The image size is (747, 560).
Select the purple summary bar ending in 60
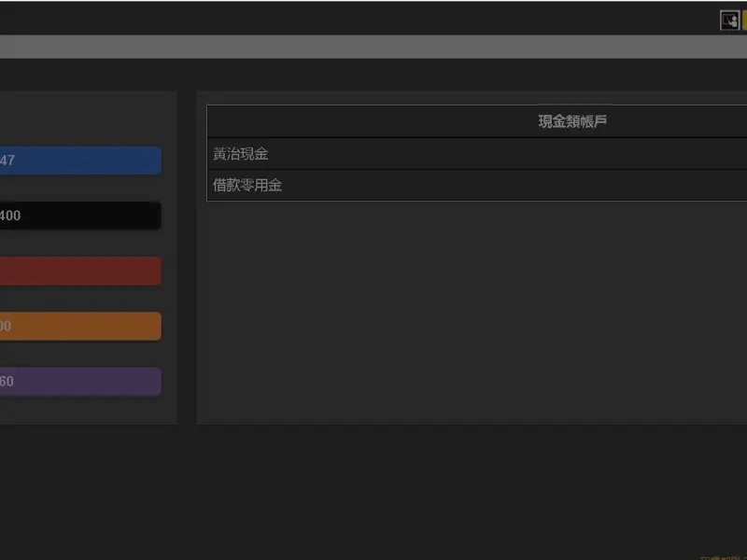pyautogui.click(x=80, y=382)
